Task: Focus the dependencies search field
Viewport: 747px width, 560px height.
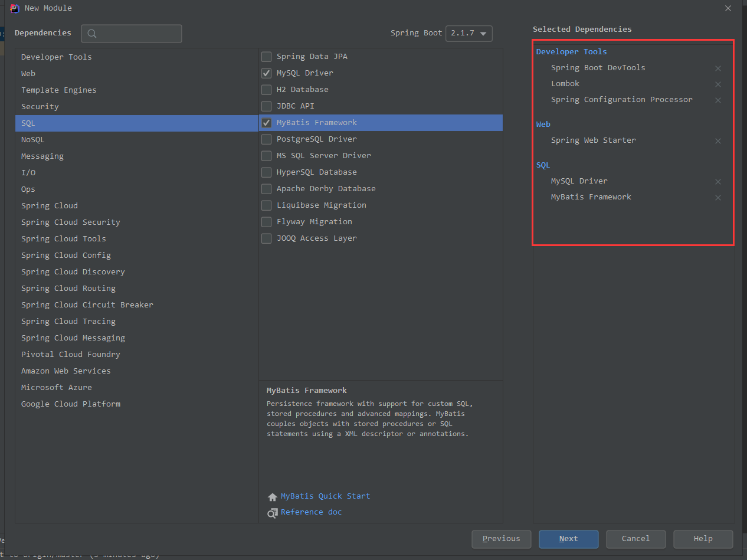Action: tap(132, 34)
